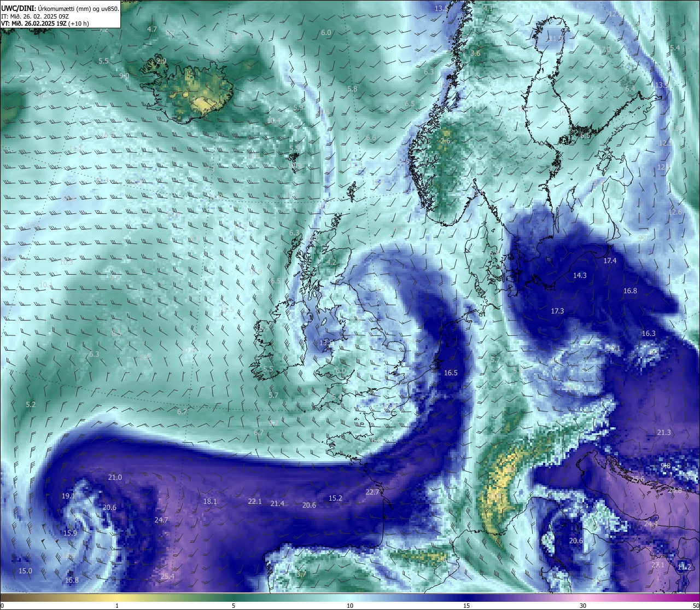Click the map value 5.8 on the map
Image resolution: width=700 pixels, height=610 pixels.
tap(352, 89)
